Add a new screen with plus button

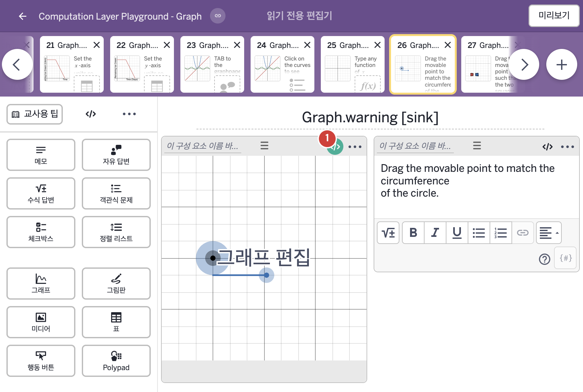[x=561, y=64]
